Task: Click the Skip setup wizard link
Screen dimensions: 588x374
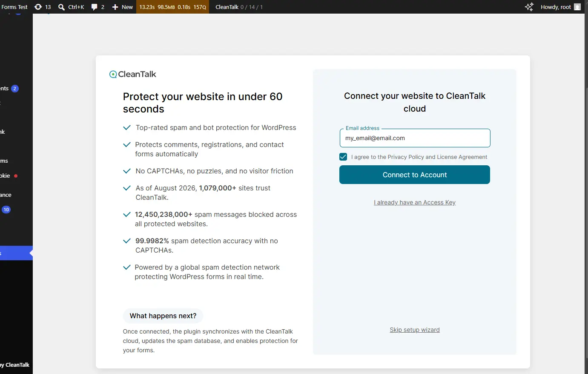Action: [415, 330]
